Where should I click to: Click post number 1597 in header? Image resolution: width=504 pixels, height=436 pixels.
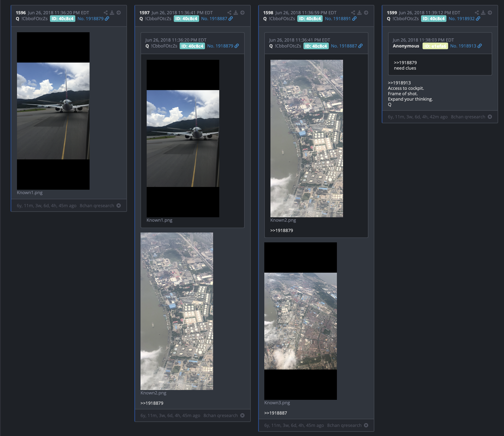pyautogui.click(x=144, y=13)
